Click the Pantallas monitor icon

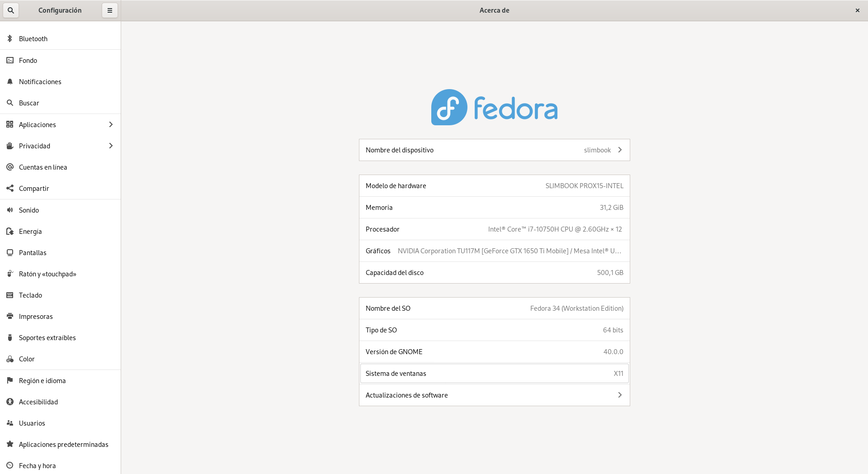pos(10,252)
